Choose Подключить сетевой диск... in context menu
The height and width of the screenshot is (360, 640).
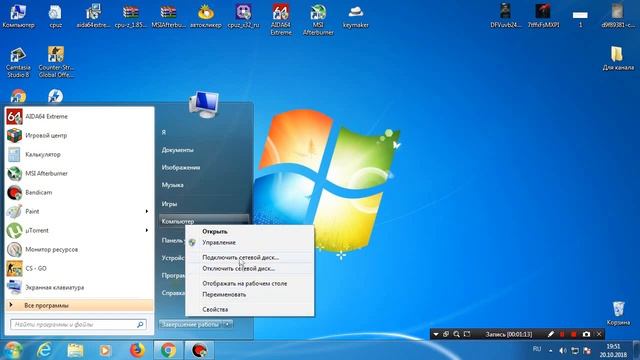[x=250, y=258]
